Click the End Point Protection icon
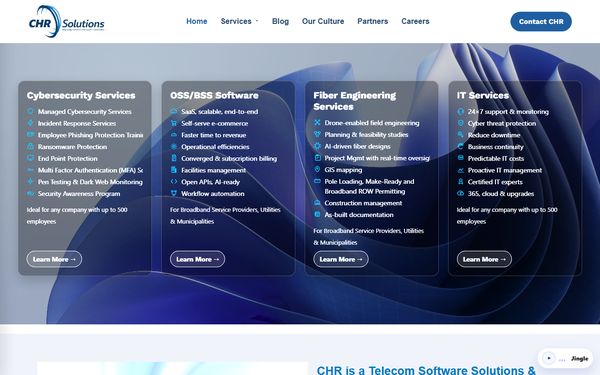Viewport: 600px width, 375px height. point(30,158)
